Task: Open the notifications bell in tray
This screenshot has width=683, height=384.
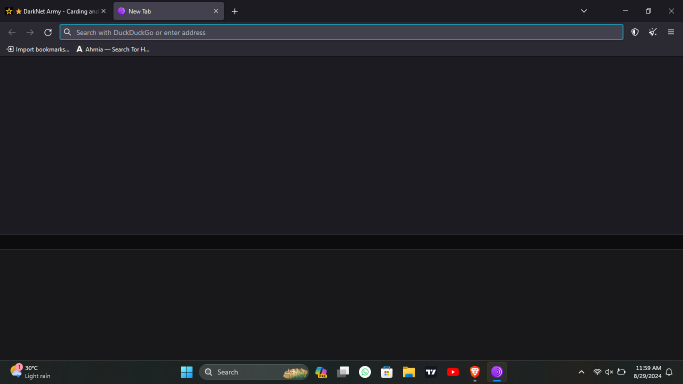Action: pos(669,372)
